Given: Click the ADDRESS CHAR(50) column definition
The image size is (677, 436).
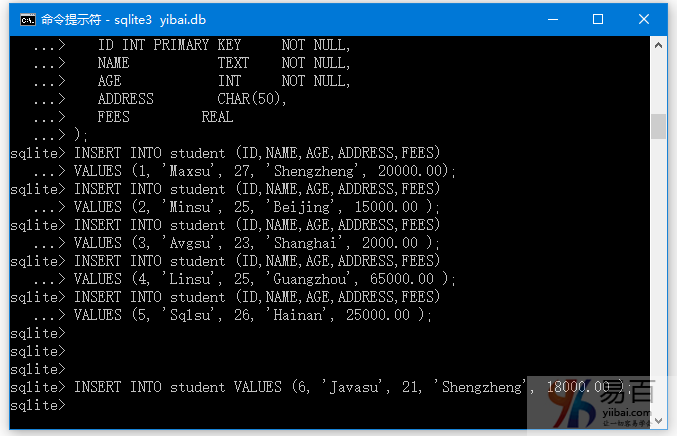Looking at the screenshot, I should (x=192, y=99).
